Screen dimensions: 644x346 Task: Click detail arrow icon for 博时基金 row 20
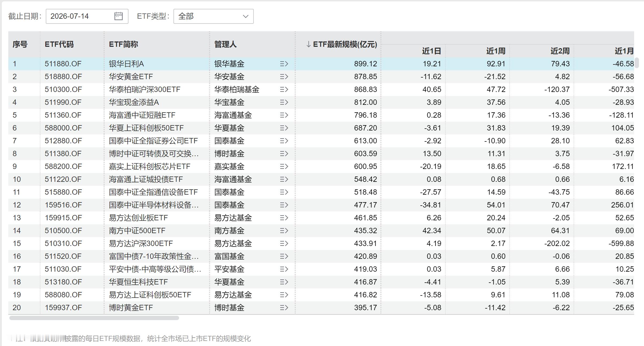pos(284,307)
